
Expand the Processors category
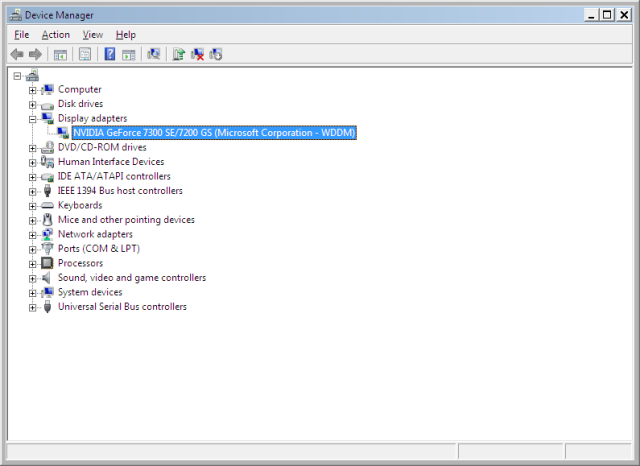pos(32,264)
